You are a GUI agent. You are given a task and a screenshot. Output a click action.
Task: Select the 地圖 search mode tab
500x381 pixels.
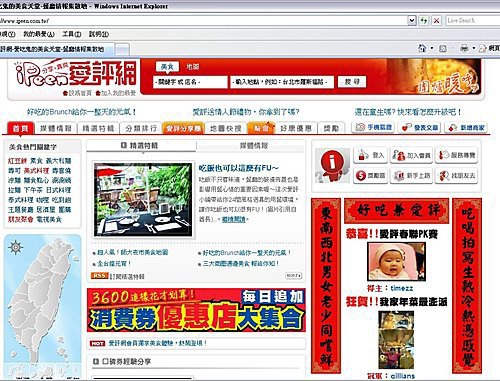tap(192, 67)
